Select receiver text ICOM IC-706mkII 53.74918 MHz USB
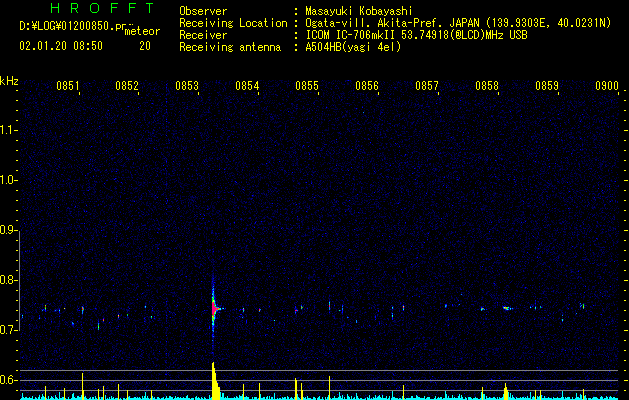 point(416,35)
